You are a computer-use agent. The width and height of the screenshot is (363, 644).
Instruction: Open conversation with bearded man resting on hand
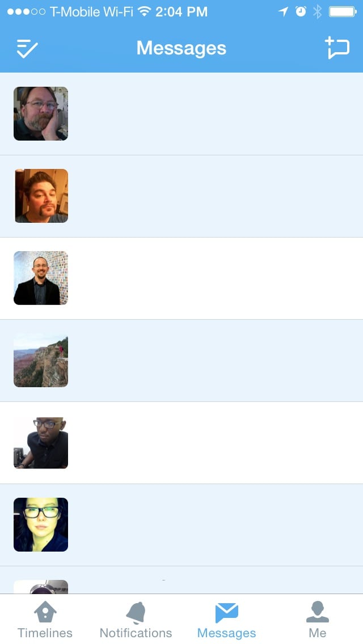pyautogui.click(x=181, y=114)
